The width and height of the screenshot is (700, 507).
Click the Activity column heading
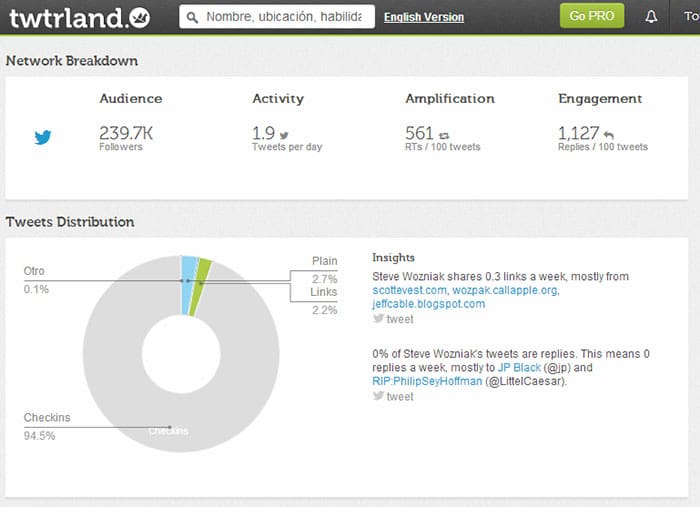tap(278, 99)
